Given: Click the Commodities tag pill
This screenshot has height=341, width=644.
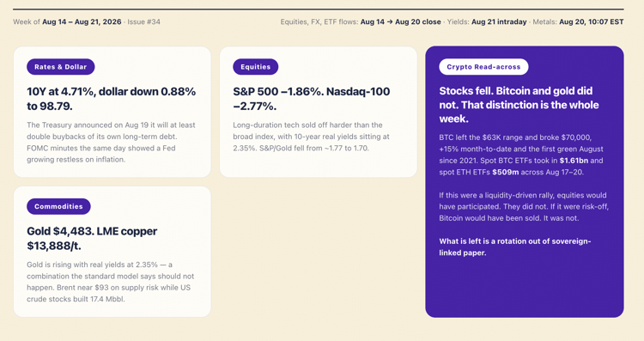Looking at the screenshot, I should point(58,207).
